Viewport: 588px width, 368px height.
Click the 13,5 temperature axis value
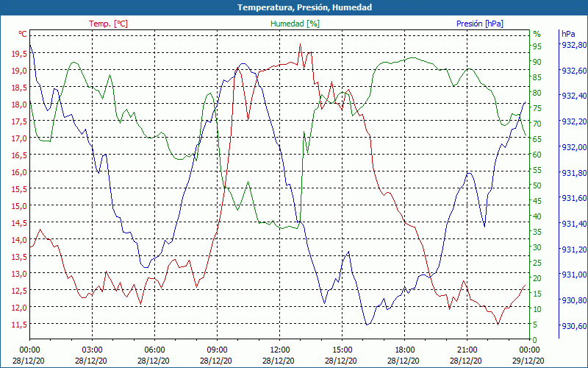click(19, 257)
